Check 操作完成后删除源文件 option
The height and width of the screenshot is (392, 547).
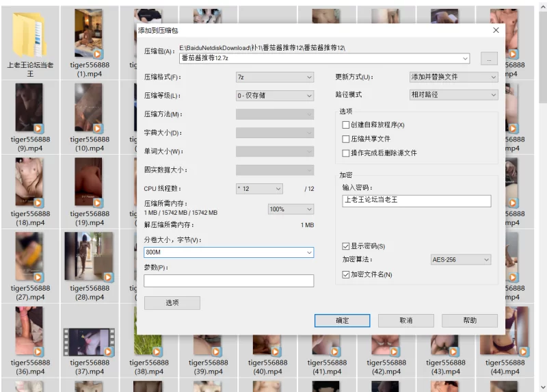346,153
